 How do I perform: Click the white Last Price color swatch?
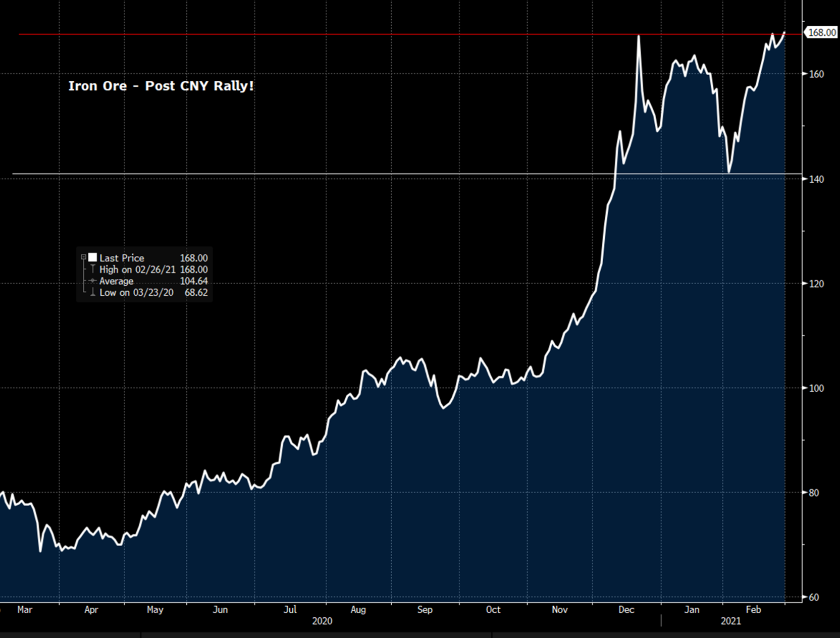tap(93, 257)
